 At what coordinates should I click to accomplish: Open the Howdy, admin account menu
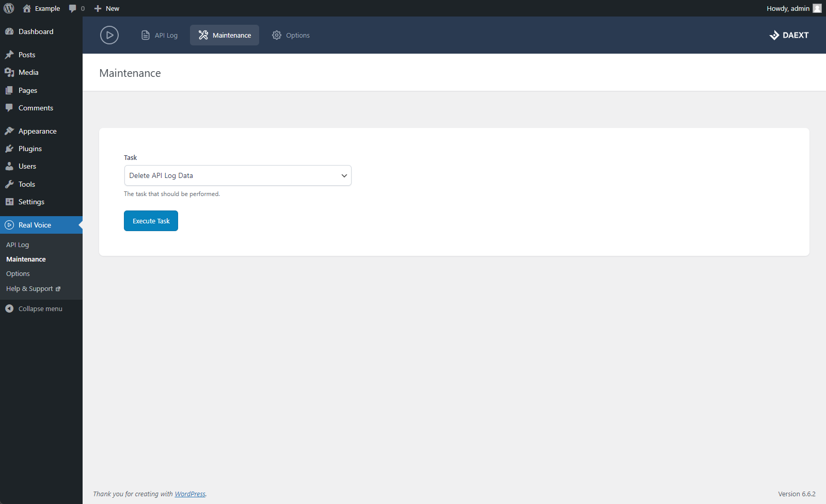click(x=793, y=8)
